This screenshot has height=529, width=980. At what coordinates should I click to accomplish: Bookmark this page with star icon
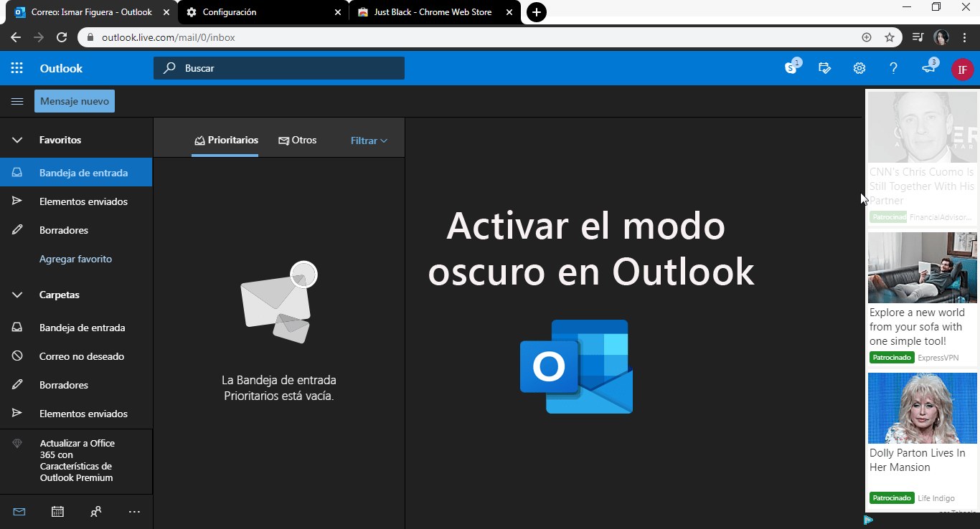pyautogui.click(x=890, y=37)
